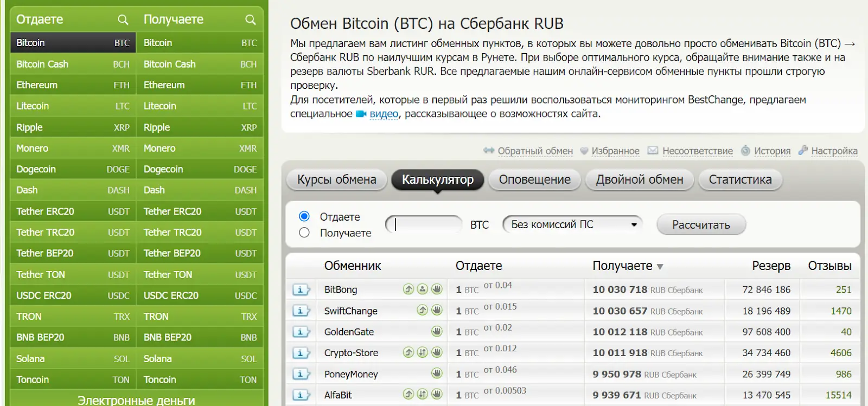Open info icon for BitBong
The height and width of the screenshot is (406, 868).
[x=301, y=289]
